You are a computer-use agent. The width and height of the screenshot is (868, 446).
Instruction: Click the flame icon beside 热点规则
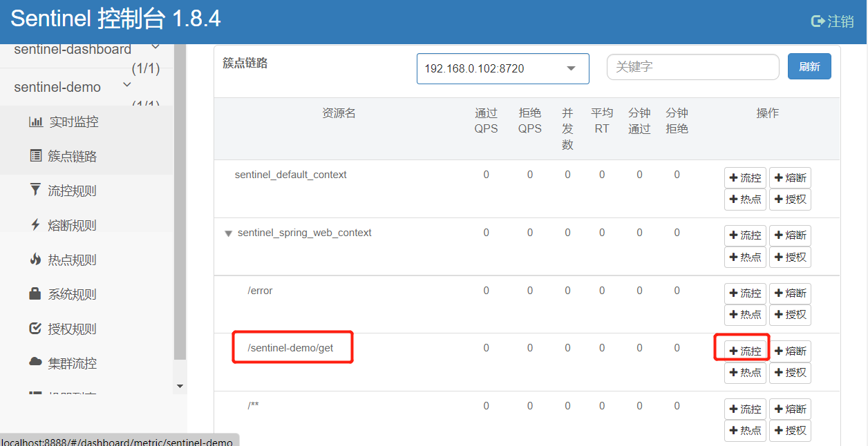36,260
